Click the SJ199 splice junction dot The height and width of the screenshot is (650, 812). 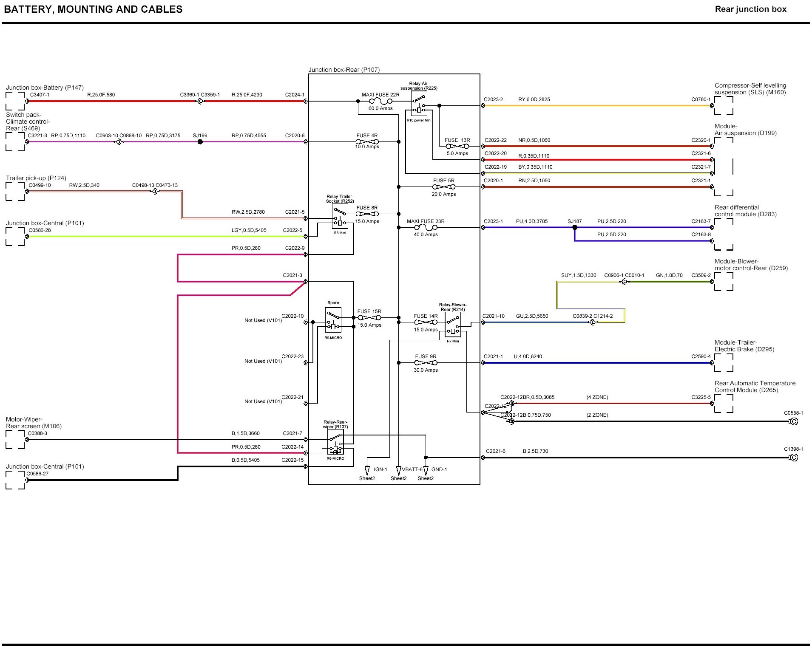(x=200, y=142)
